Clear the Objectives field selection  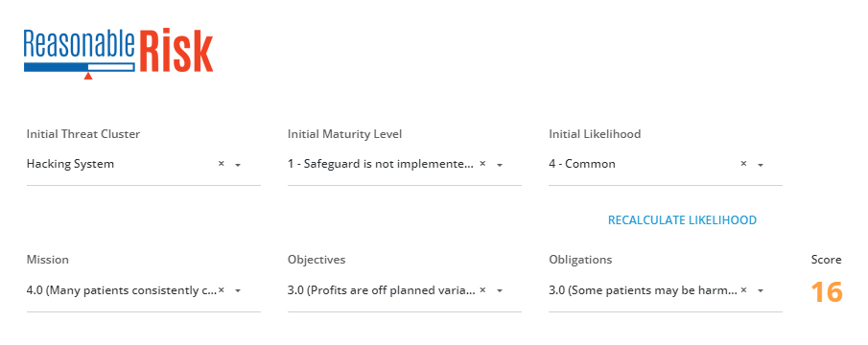[482, 289]
